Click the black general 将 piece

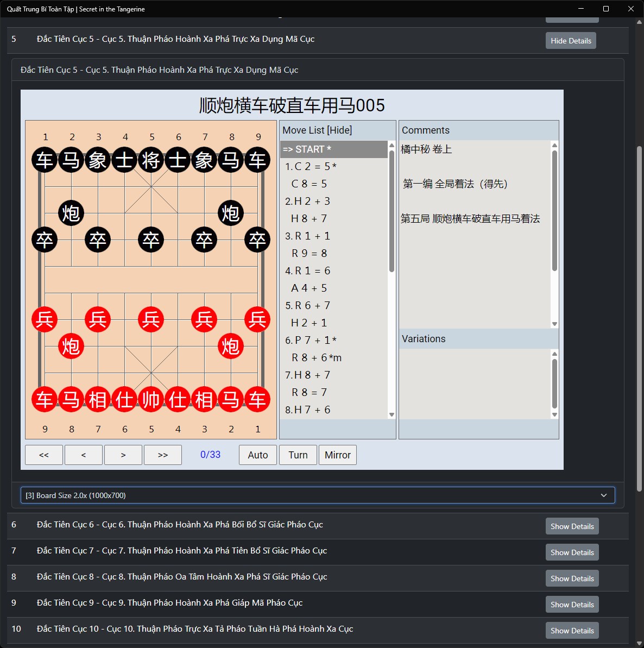coord(151,160)
